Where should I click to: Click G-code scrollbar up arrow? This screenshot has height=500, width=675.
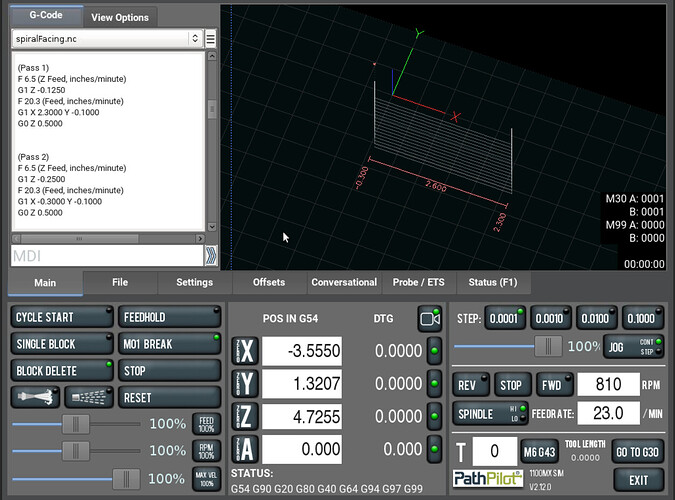212,56
